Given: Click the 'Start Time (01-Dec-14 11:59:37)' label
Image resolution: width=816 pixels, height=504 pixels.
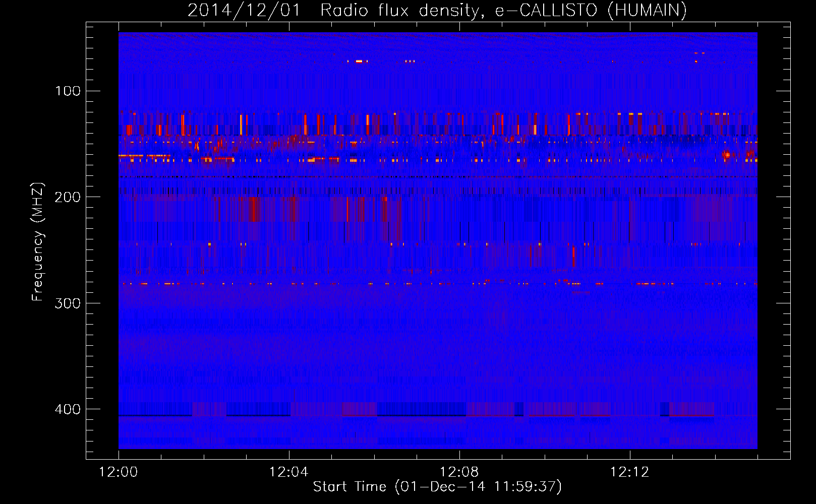Looking at the screenshot, I should point(437,487).
